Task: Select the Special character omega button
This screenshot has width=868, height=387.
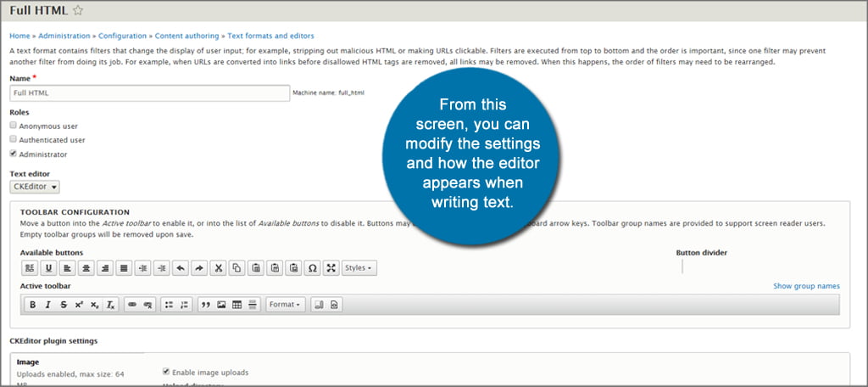Action: pos(312,268)
